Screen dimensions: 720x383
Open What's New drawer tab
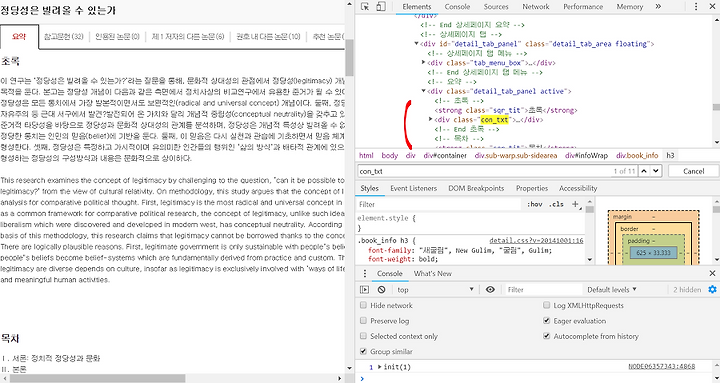[433, 273]
